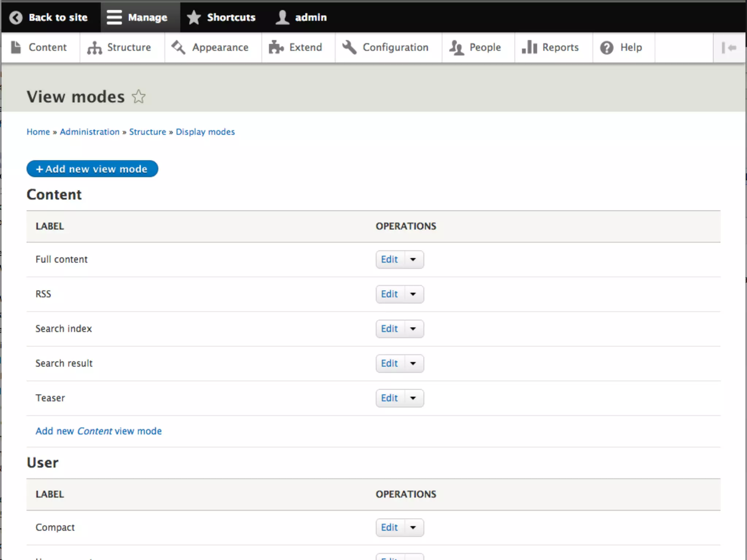Click the Manage hamburger icon
This screenshot has width=747, height=560.
pos(114,17)
